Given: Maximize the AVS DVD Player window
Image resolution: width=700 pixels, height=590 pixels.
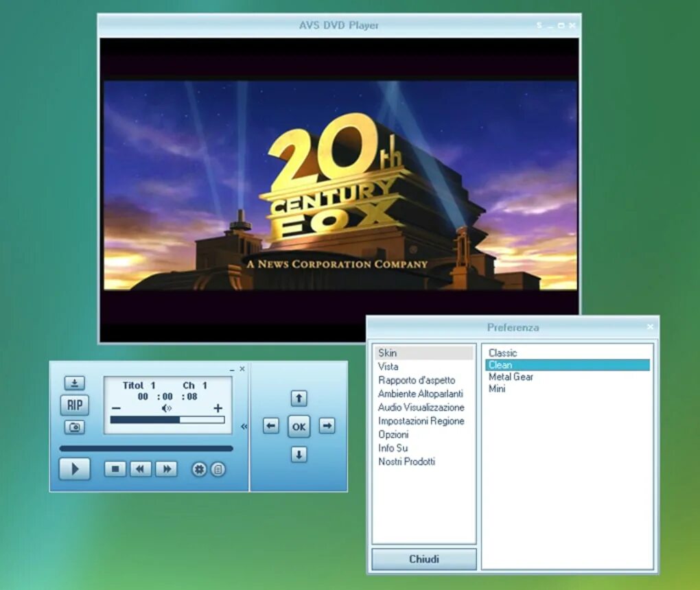Looking at the screenshot, I should coord(561,25).
